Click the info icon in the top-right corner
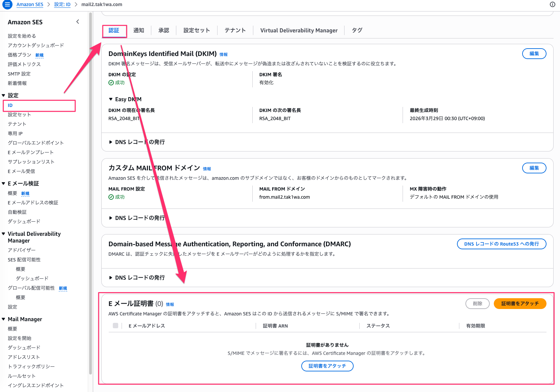Screen dimensions: 560x392 (553, 4)
